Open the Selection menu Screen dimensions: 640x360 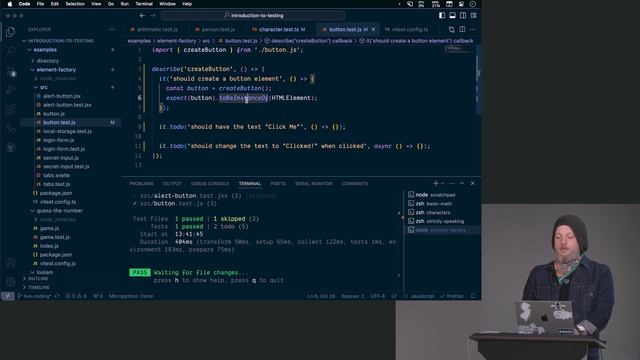(x=75, y=4)
